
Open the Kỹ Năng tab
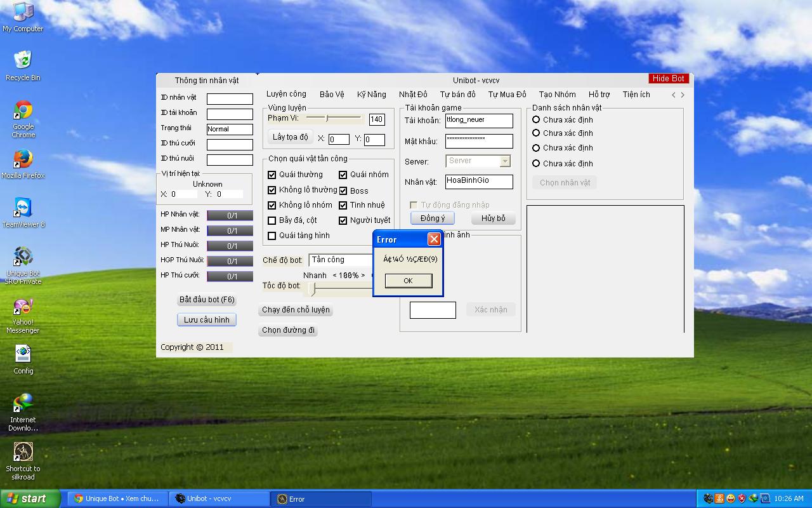[372, 95]
